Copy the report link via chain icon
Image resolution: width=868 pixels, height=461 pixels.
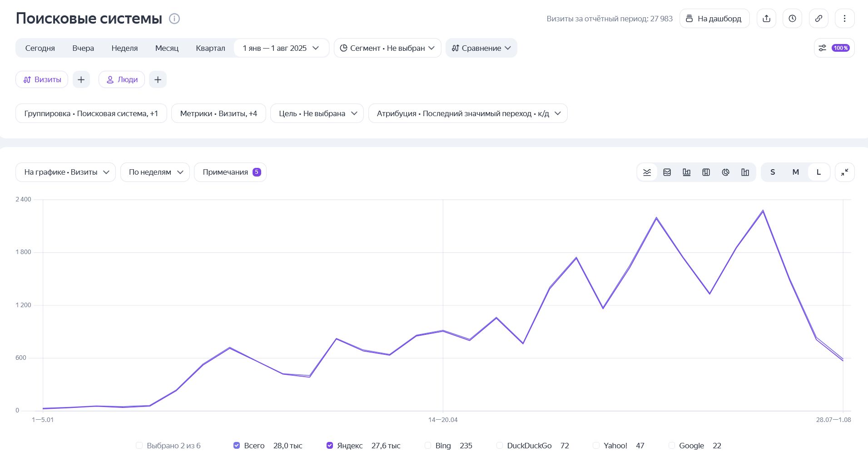(x=818, y=19)
